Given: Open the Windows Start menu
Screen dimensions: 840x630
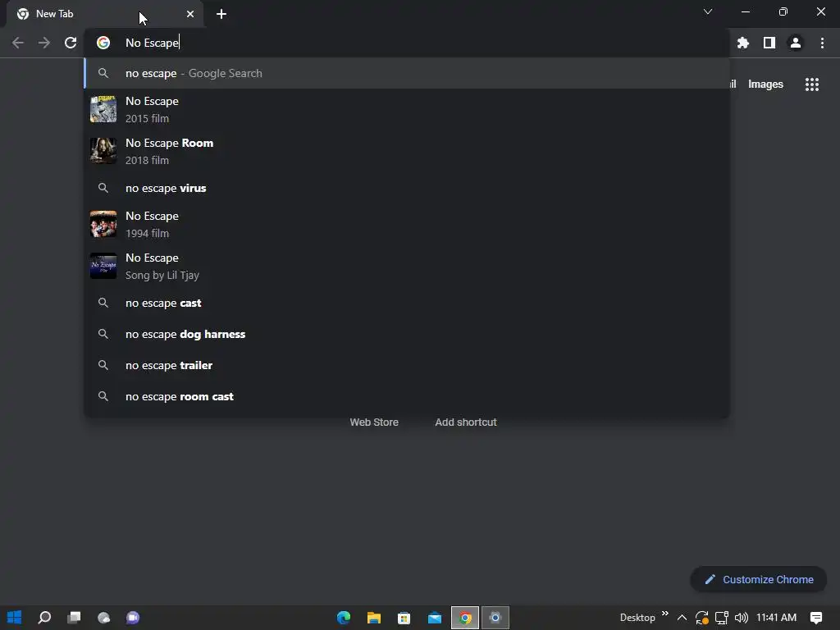Looking at the screenshot, I should point(15,618).
